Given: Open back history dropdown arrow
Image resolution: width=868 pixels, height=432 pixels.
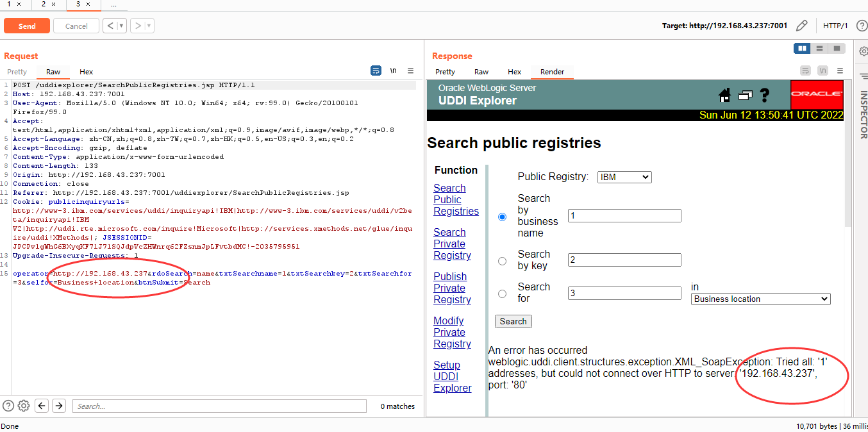Looking at the screenshot, I should click(x=121, y=26).
